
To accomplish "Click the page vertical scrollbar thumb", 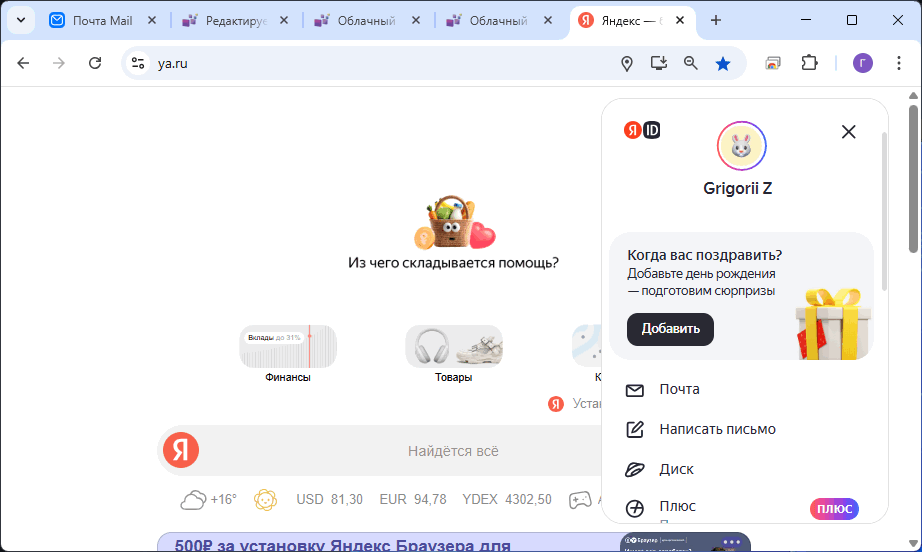I will (913, 179).
